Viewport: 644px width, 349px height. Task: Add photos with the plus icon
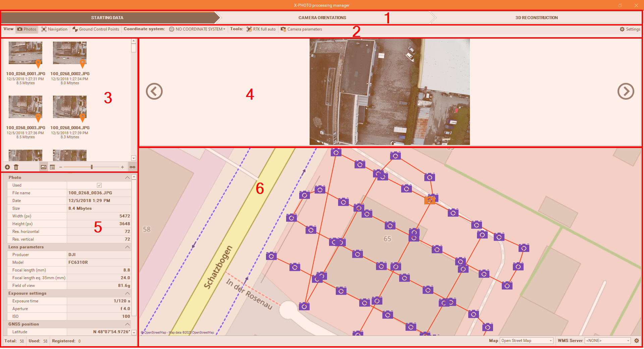pyautogui.click(x=7, y=167)
